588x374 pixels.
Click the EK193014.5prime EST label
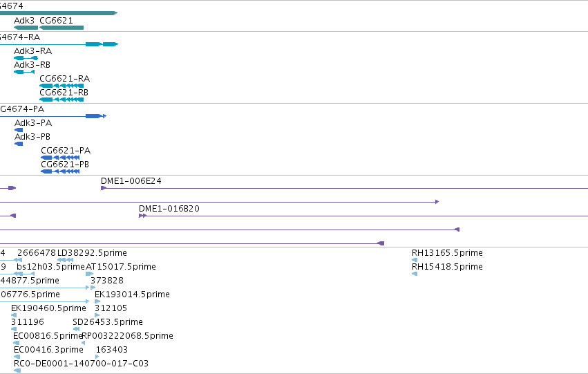132,295
